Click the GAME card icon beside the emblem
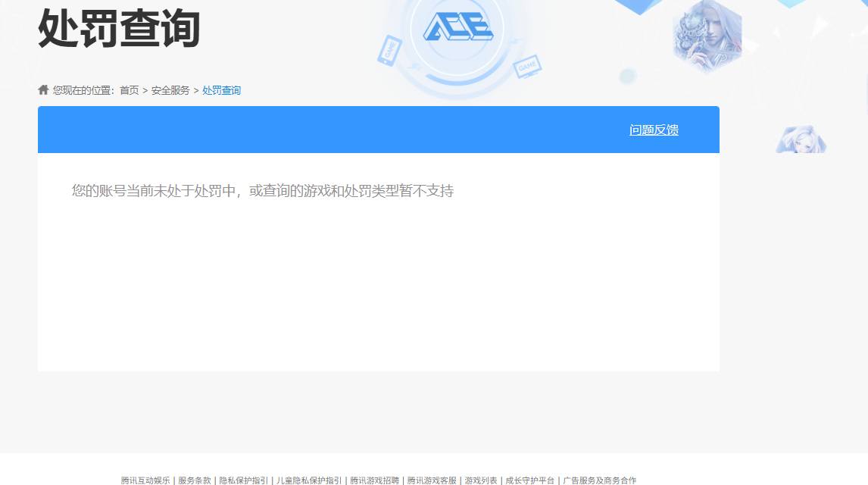The width and height of the screenshot is (868, 485). click(526, 67)
